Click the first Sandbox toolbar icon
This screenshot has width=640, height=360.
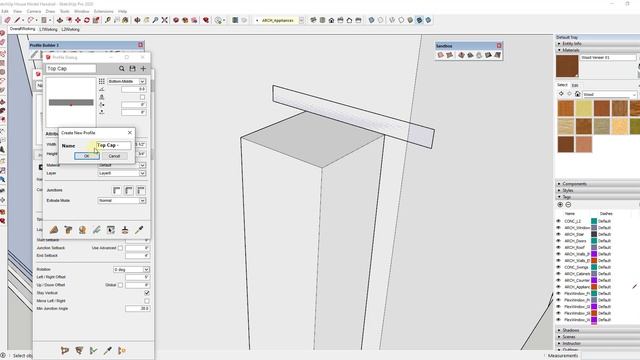[x=440, y=55]
